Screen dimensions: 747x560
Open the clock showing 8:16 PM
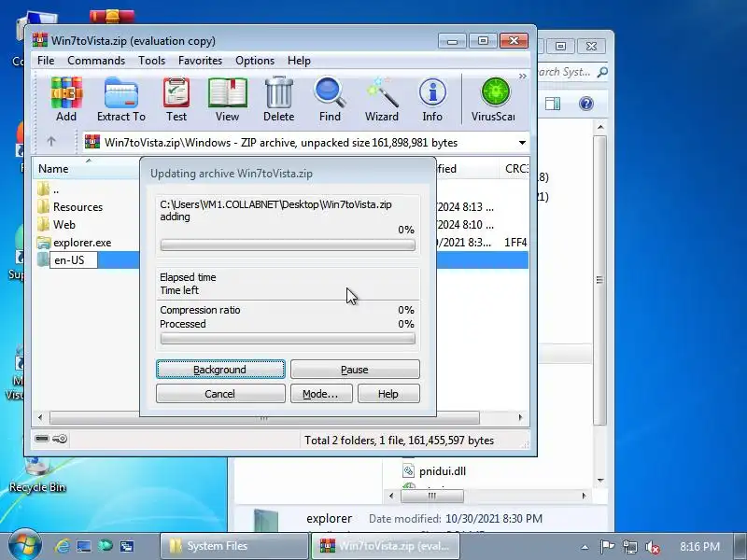pyautogui.click(x=699, y=546)
